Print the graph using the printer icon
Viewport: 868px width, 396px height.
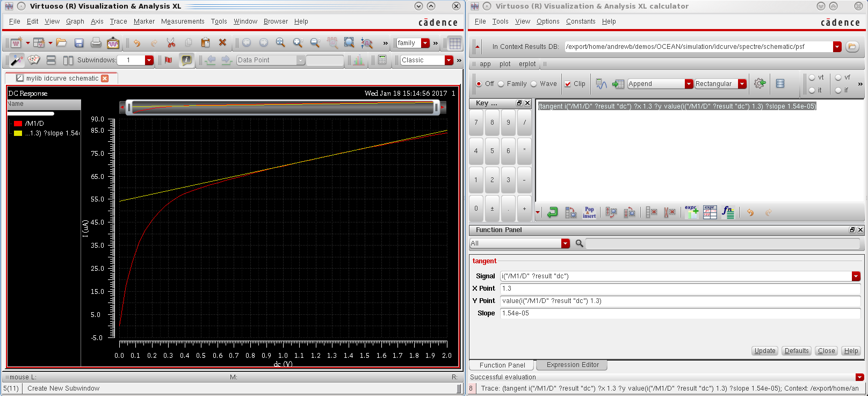pyautogui.click(x=96, y=43)
